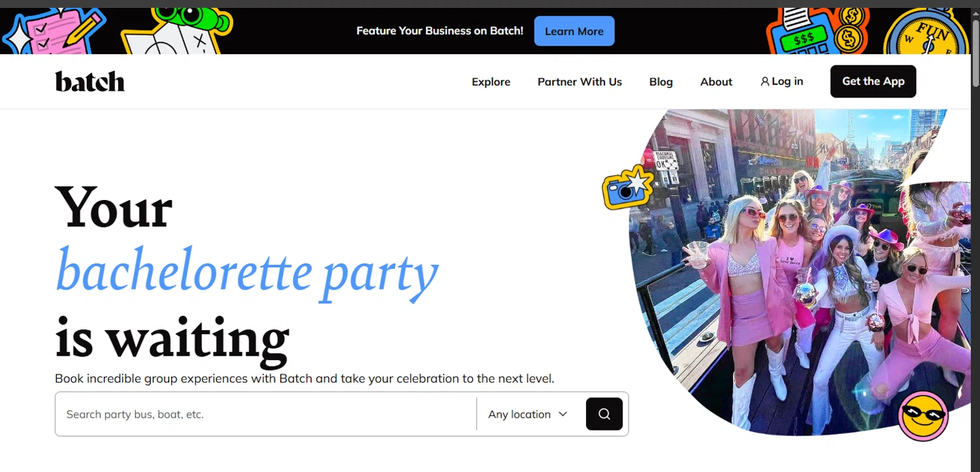The height and width of the screenshot is (472, 980).
Task: Click the Get the App button
Action: [873, 82]
